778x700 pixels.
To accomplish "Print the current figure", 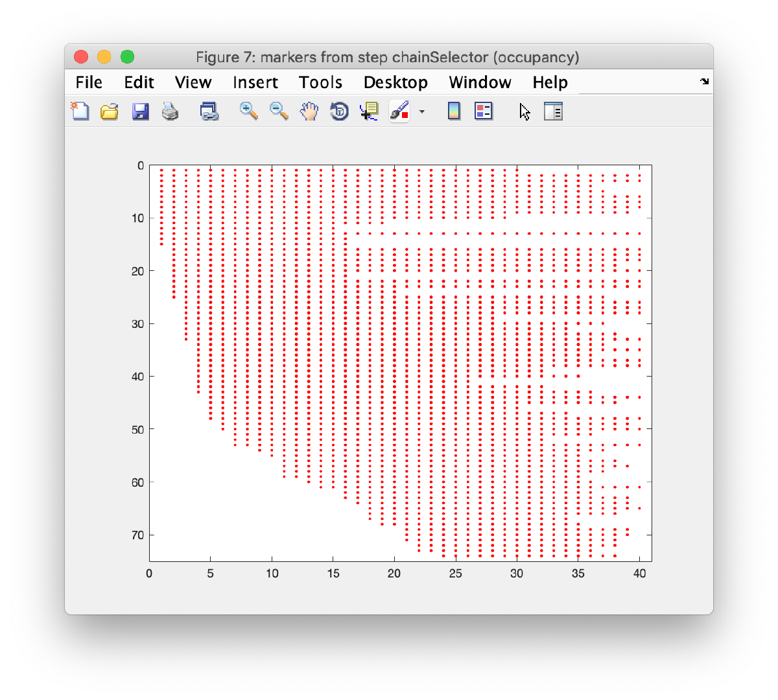I will tap(170, 111).
